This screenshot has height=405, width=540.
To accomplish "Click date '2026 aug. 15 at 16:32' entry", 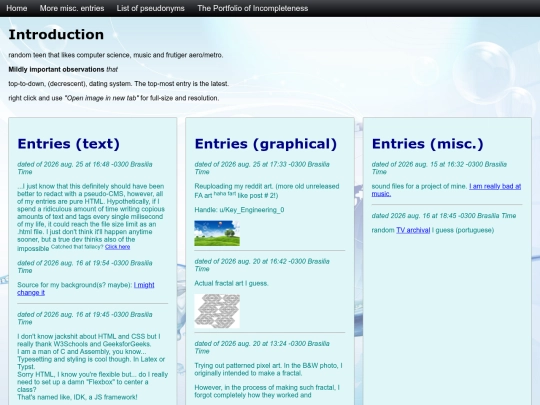I will pos(439,168).
